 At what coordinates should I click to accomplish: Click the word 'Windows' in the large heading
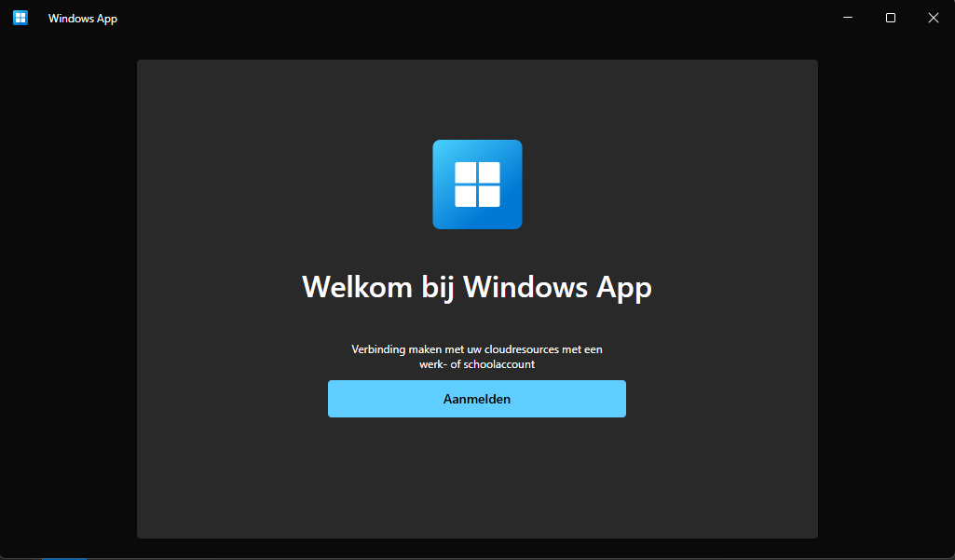525,287
